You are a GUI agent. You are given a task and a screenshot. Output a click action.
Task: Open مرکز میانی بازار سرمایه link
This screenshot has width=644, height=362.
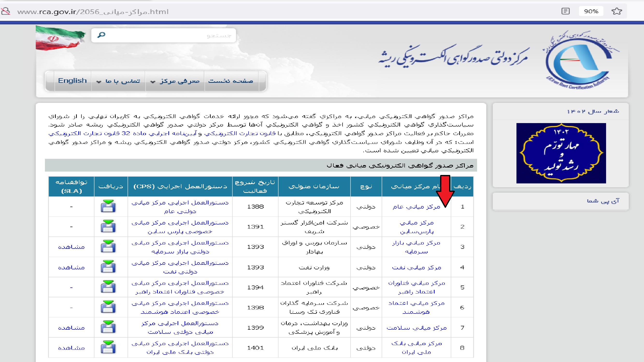click(416, 247)
